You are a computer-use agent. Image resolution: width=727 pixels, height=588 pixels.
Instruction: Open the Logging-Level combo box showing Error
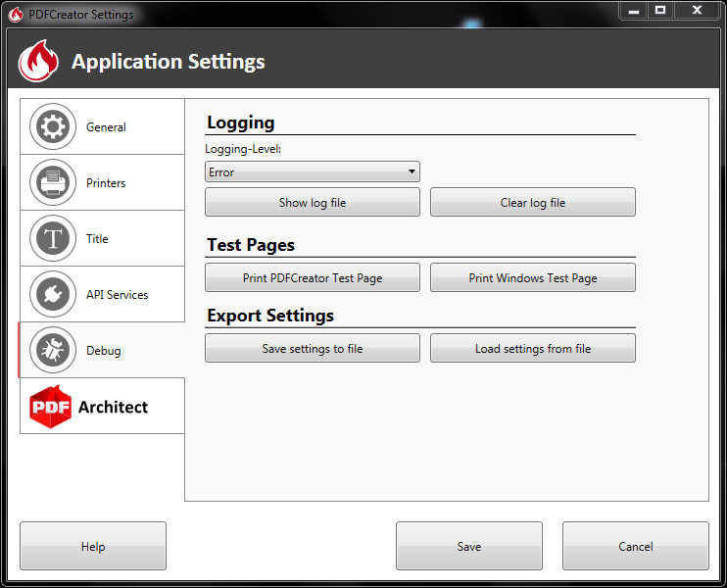pyautogui.click(x=312, y=172)
